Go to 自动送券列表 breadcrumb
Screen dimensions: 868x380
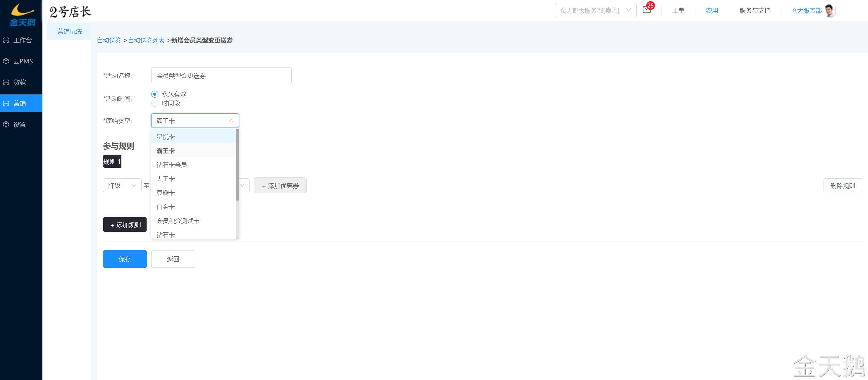[146, 40]
